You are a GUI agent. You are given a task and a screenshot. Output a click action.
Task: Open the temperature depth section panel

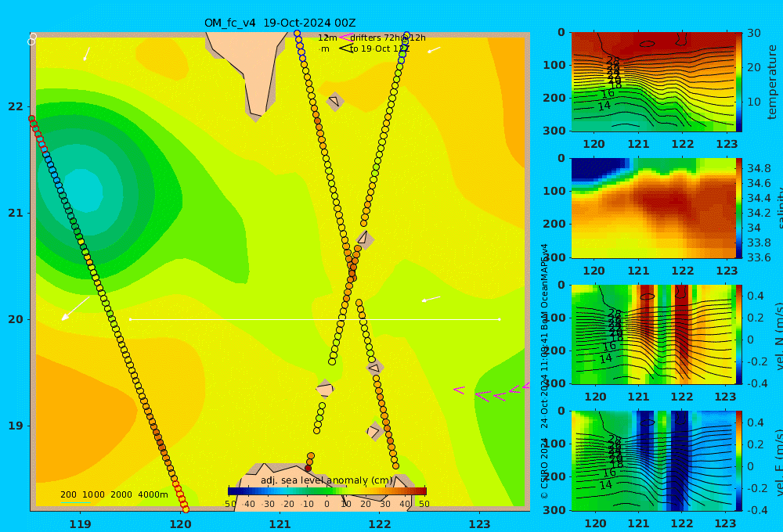(654, 82)
